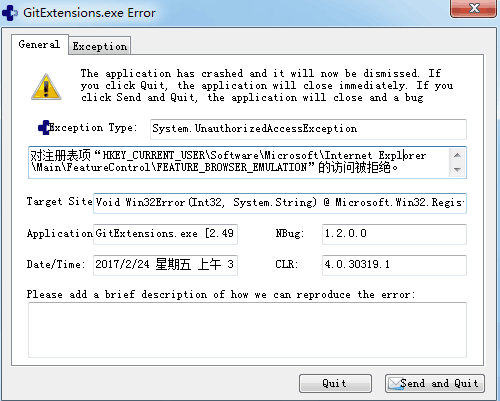The height and width of the screenshot is (401, 500).
Task: Click the Application version field
Action: point(165,234)
